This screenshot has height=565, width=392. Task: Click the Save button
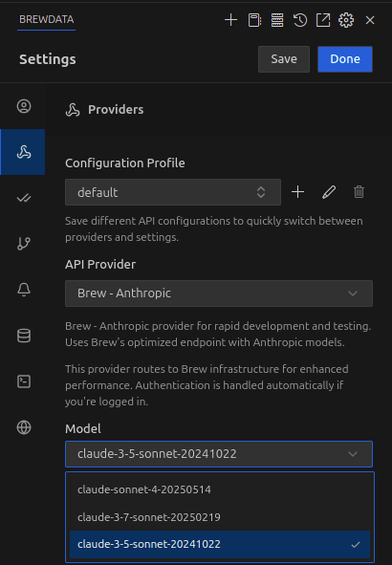[284, 59]
